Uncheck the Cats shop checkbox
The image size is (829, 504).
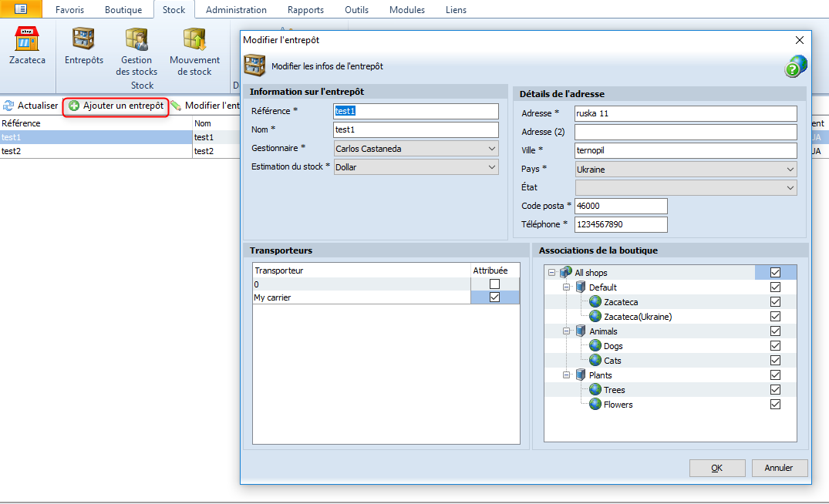click(x=775, y=361)
